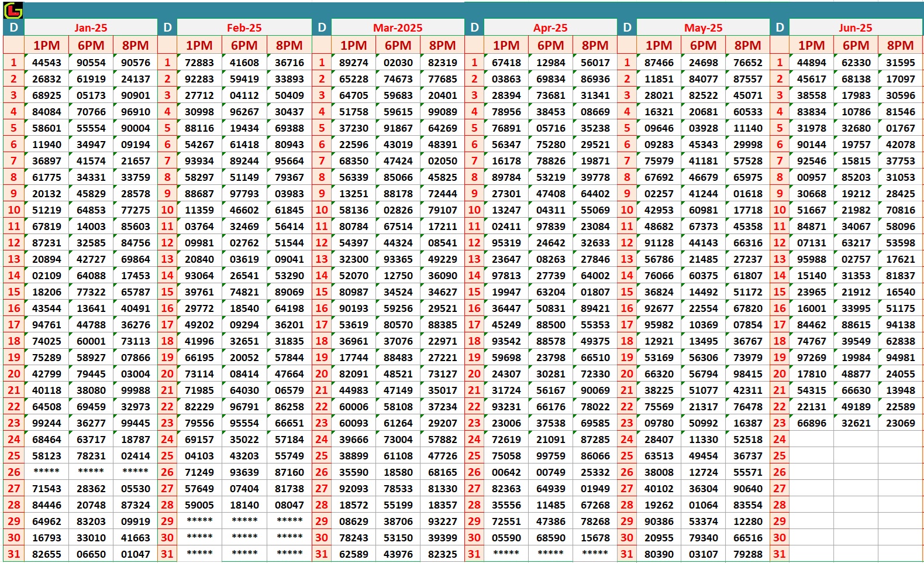
Task: Click the empty Jun 24 1PM cell
Action: [x=812, y=439]
